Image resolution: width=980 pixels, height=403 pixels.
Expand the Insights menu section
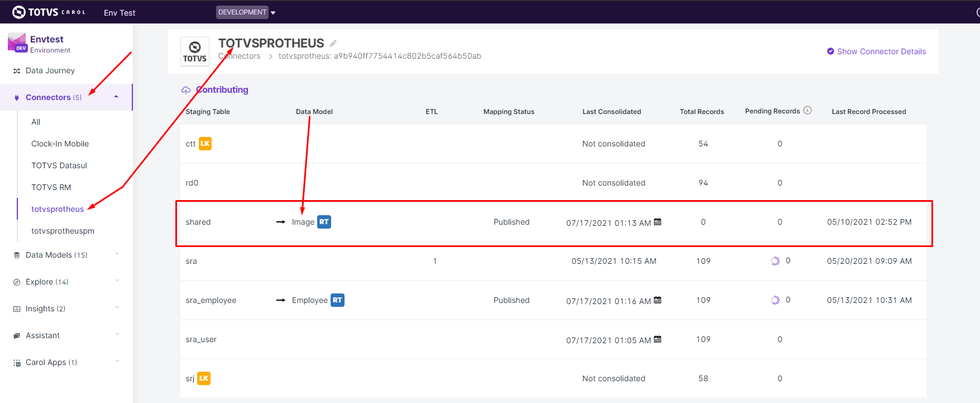pos(117,307)
